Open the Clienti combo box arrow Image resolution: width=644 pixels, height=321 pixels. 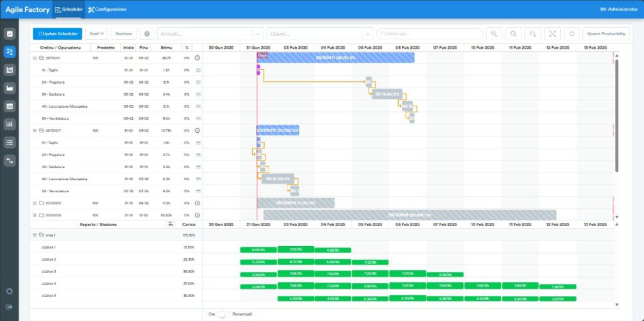click(367, 34)
